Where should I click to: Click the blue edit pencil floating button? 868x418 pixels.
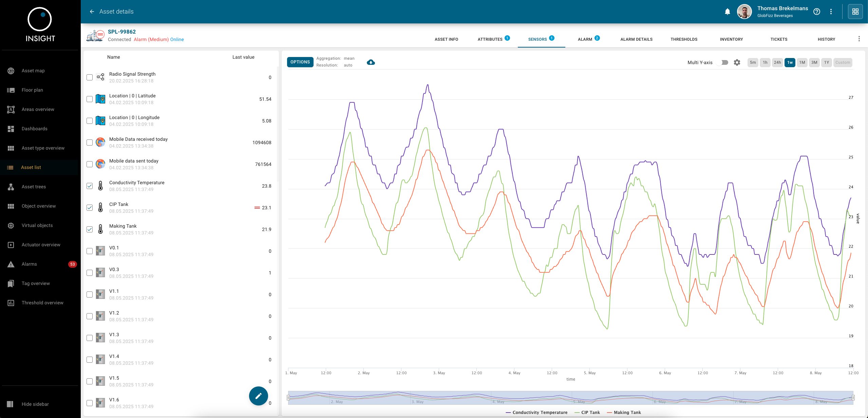[x=259, y=396]
